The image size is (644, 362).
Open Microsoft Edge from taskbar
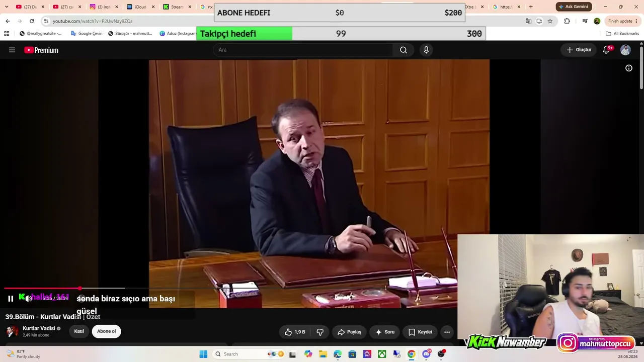(337, 354)
